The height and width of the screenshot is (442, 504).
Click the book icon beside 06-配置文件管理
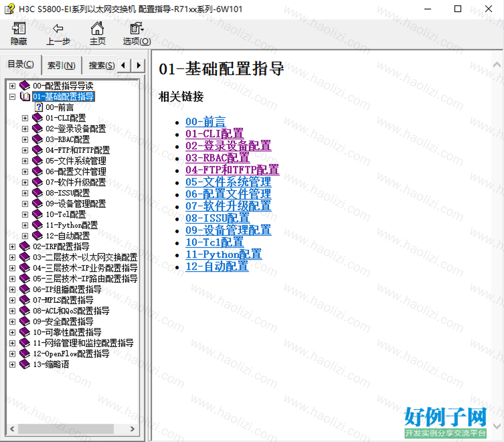pyautogui.click(x=37, y=171)
